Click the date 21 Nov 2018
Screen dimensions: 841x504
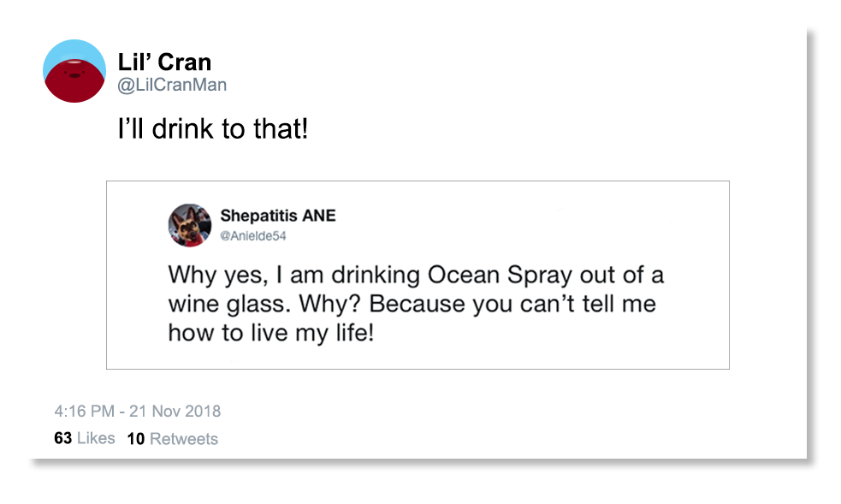pos(175,411)
